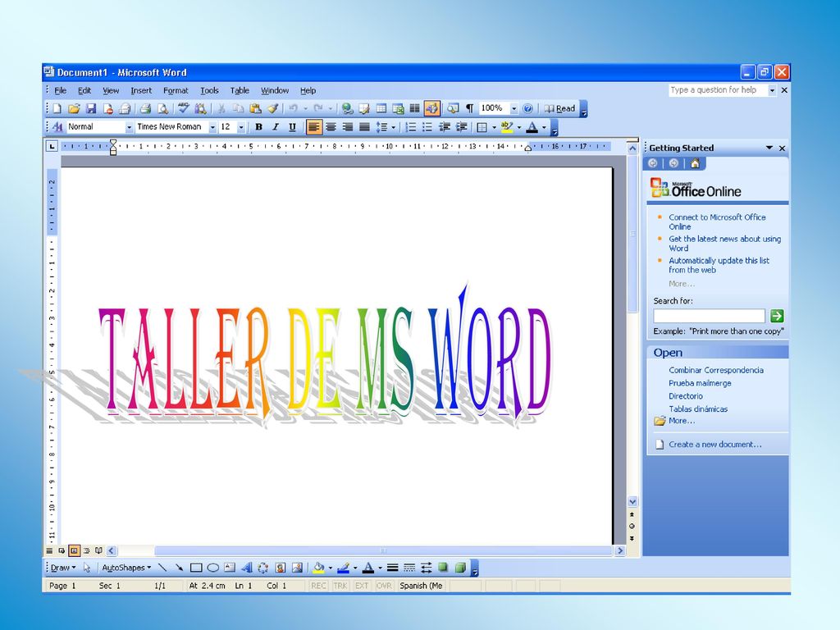840x630 pixels.
Task: Open Prueba mailmerge document link
Action: tap(700, 383)
